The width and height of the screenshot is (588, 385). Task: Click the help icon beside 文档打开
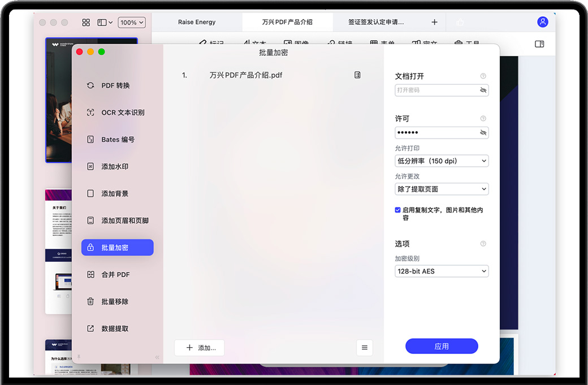click(x=483, y=76)
